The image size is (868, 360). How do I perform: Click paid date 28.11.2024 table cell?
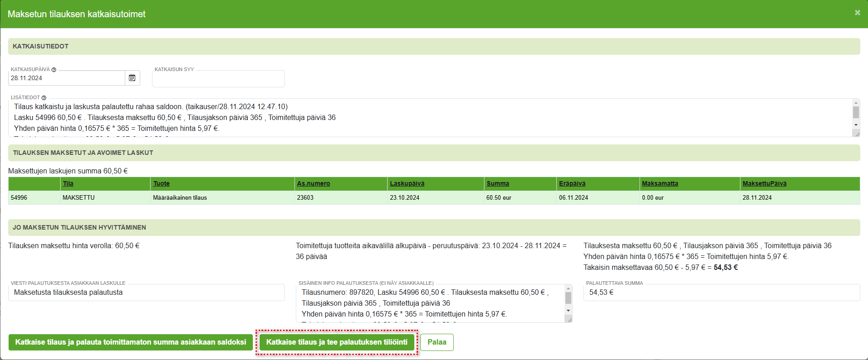tap(800, 197)
